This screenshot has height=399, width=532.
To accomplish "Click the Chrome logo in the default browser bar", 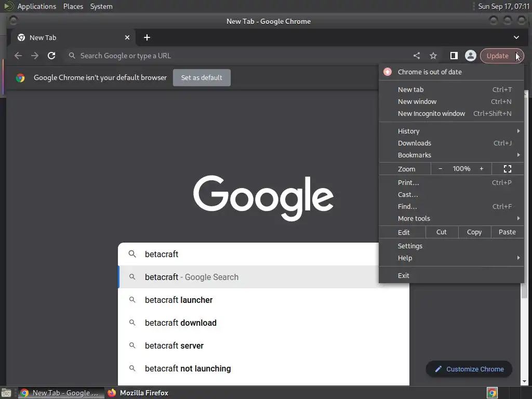I will pos(20,78).
